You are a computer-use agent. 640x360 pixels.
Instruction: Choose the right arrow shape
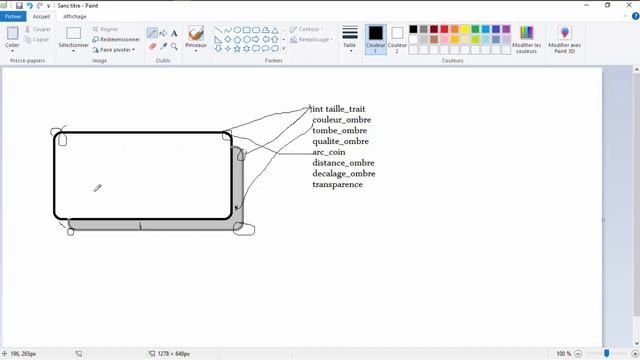pos(256,40)
